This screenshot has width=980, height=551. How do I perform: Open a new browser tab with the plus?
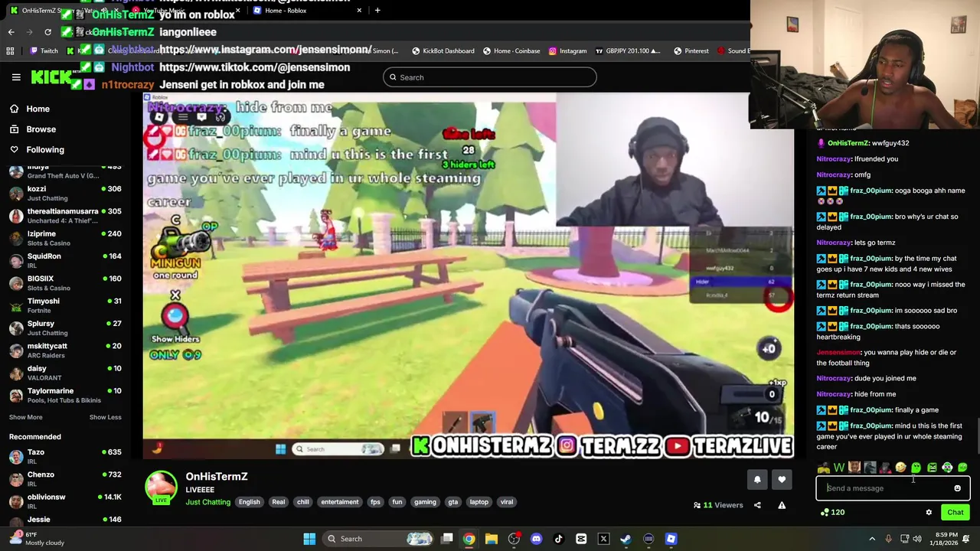point(377,11)
